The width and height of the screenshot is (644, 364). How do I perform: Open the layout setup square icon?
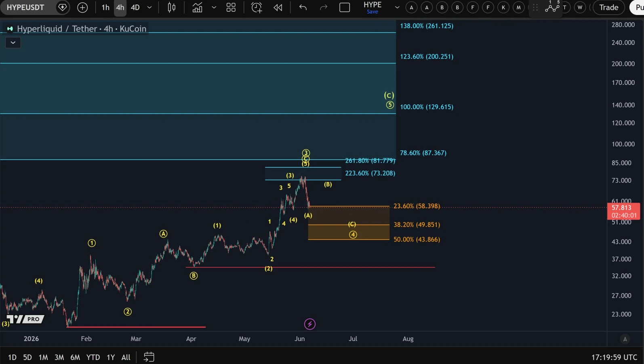click(x=345, y=7)
